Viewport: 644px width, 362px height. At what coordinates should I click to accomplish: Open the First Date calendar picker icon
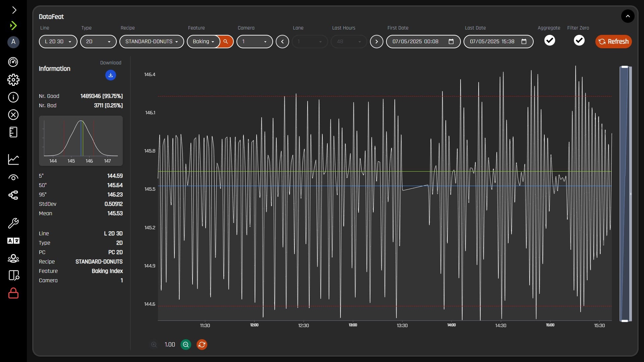[451, 42]
